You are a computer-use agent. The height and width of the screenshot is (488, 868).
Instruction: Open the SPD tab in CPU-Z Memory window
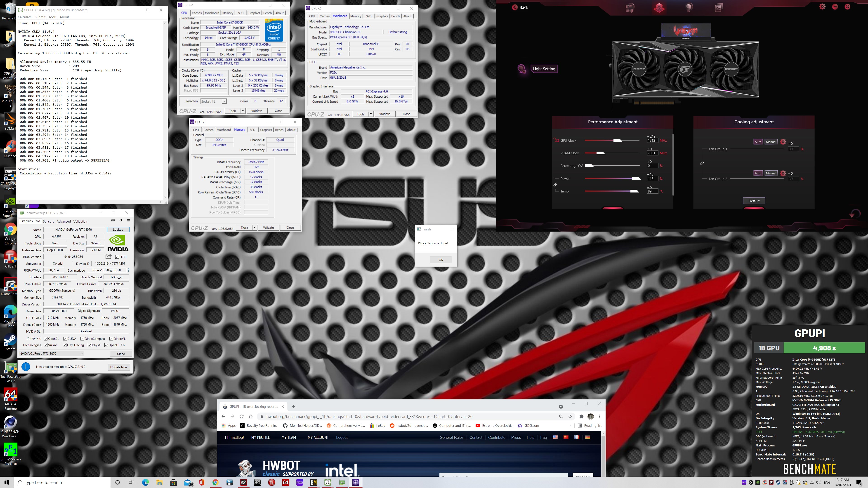(x=252, y=130)
